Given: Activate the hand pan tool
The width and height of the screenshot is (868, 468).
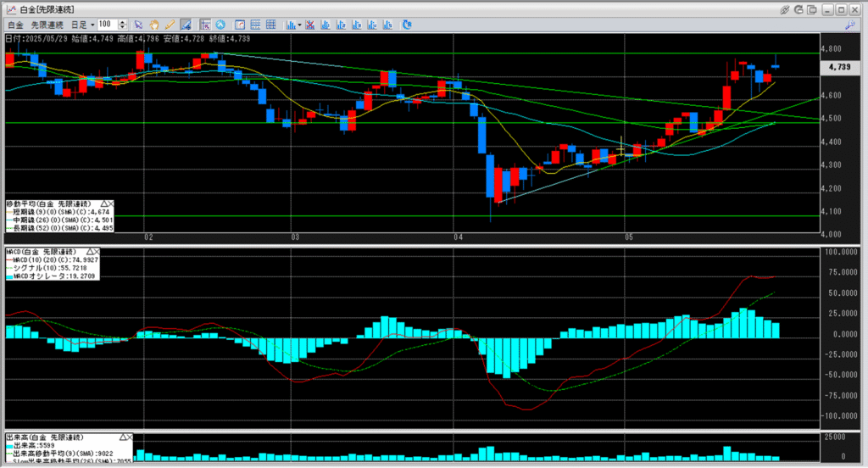Looking at the screenshot, I should 154,25.
